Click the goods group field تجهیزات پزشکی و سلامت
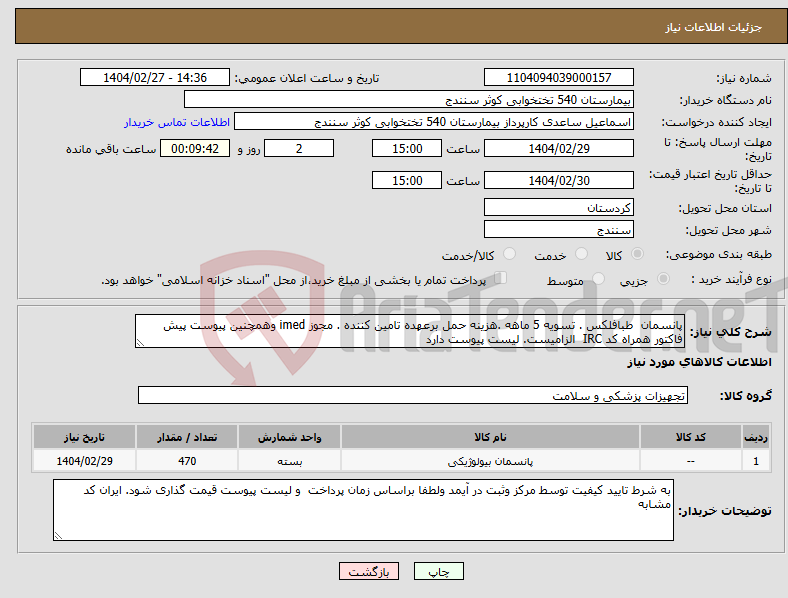Image resolution: width=788 pixels, height=598 pixels. (x=413, y=395)
